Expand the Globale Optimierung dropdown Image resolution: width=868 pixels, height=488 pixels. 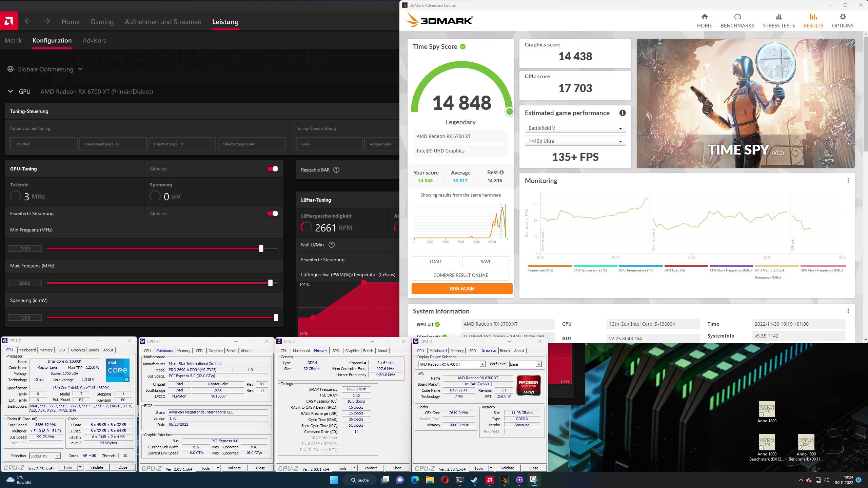[x=80, y=69]
